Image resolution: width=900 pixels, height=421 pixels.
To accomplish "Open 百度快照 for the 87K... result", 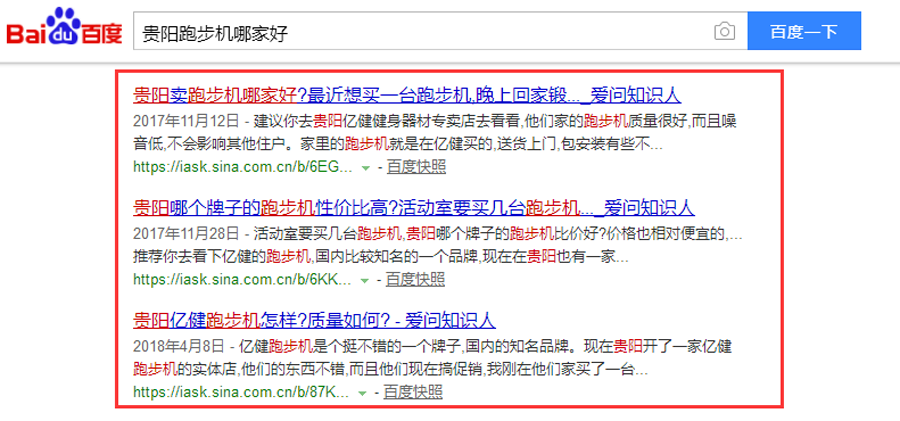I will point(413,392).
